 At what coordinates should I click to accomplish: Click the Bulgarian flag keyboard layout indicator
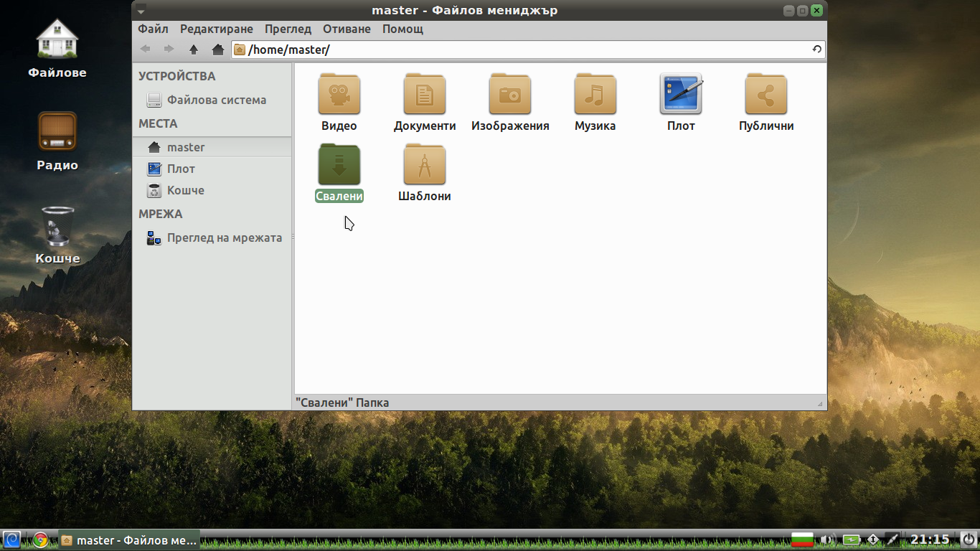802,540
